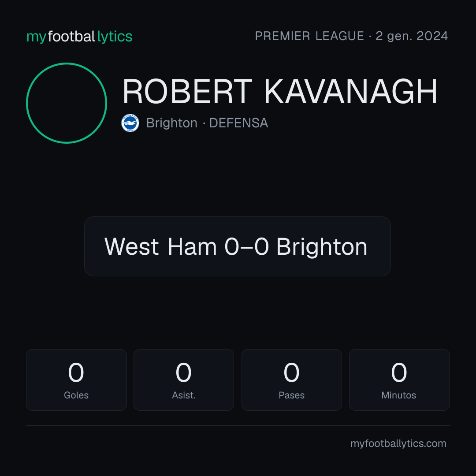The image size is (476, 476).
Task: Click the Minutos label text
Action: 399,395
